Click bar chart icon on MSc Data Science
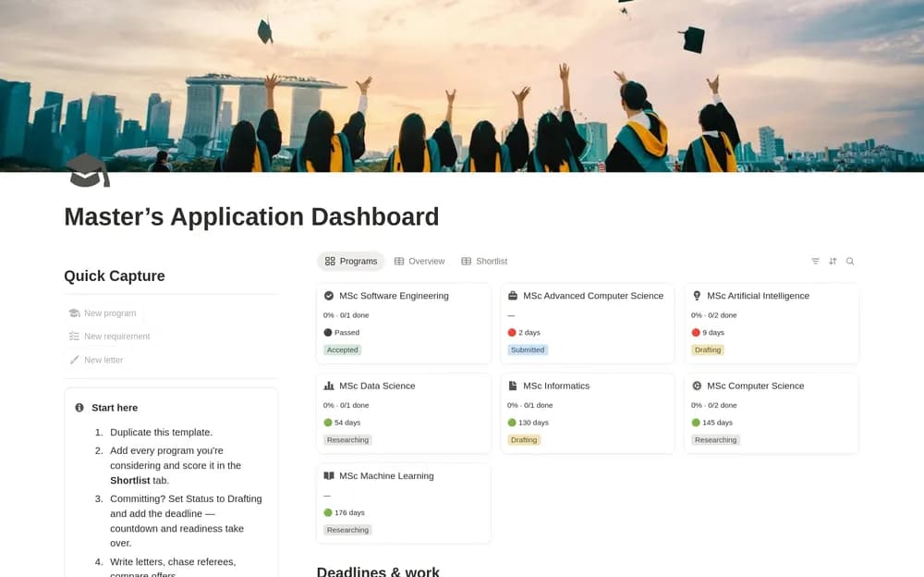The image size is (924, 577). pos(329,386)
